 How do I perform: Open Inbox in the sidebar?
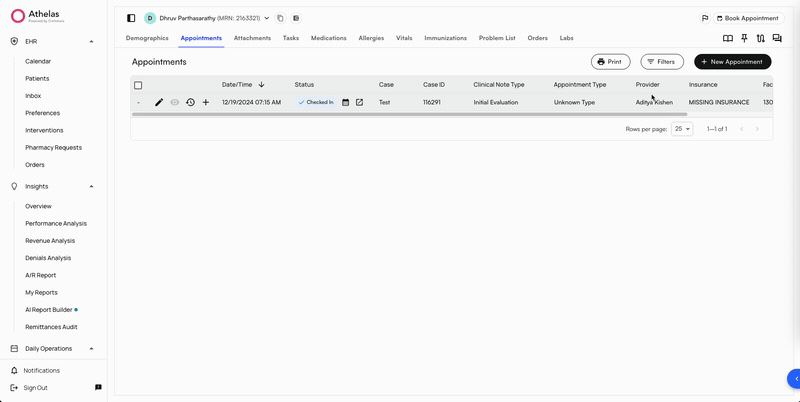33,96
